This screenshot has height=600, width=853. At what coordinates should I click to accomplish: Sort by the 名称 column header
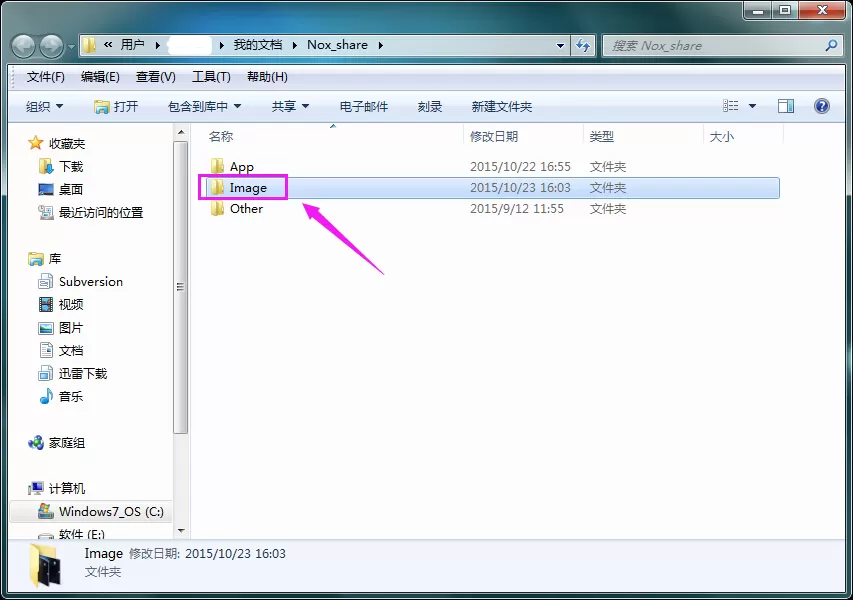pyautogui.click(x=221, y=137)
